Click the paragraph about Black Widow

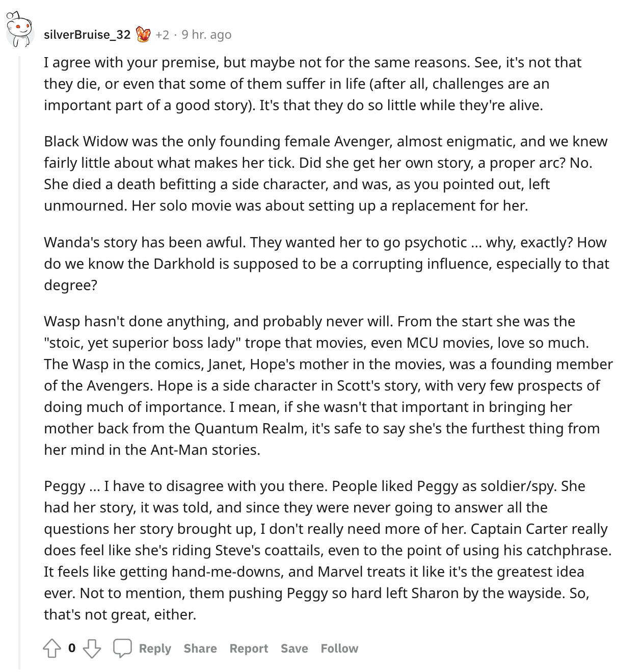(325, 173)
